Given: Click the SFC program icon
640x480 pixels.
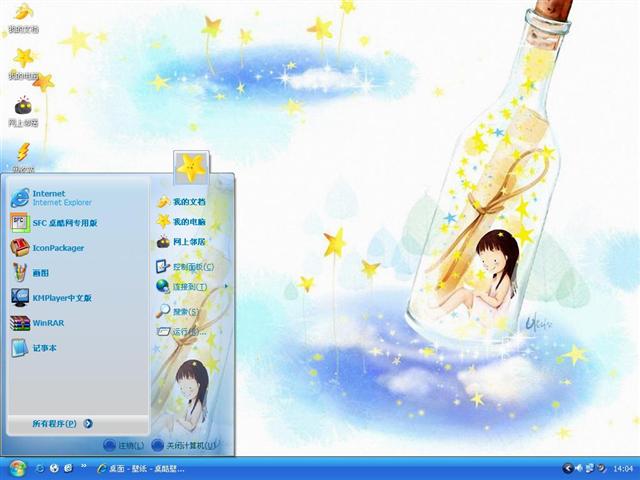Looking at the screenshot, I should point(20,223).
